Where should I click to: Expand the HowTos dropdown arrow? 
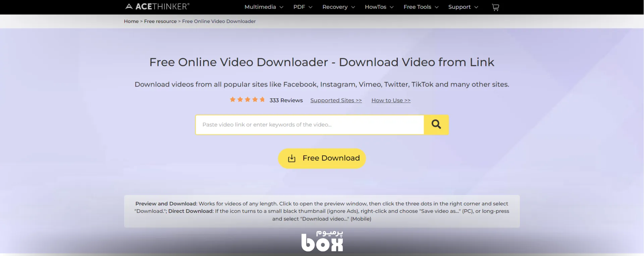click(391, 7)
